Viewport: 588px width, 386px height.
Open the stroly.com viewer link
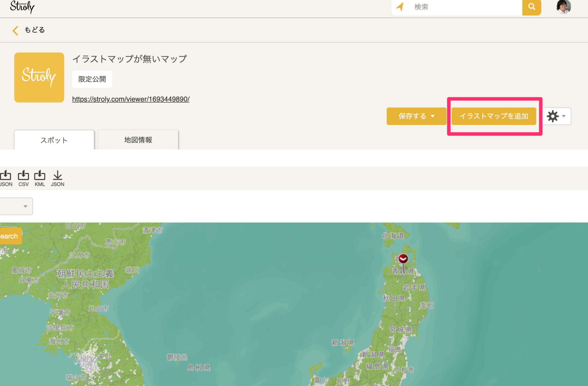[x=131, y=99]
